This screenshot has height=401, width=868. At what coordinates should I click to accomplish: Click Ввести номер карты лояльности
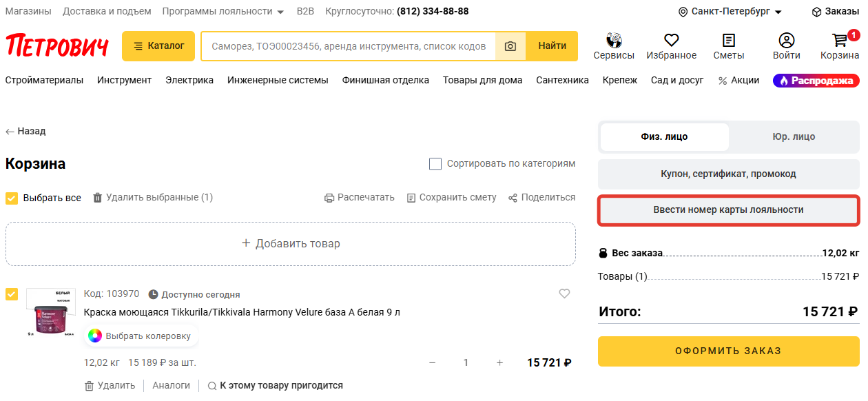click(728, 209)
